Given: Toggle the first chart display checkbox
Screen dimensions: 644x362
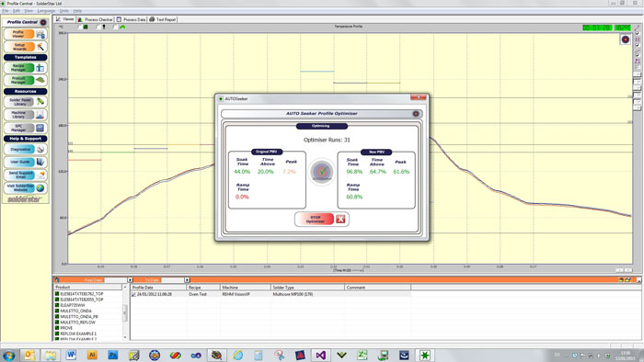Looking at the screenshot, I should click(80, 27).
